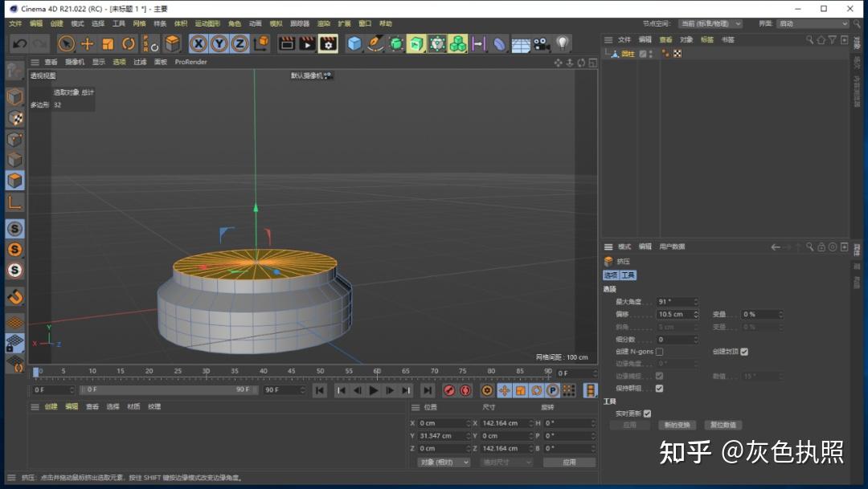The height and width of the screenshot is (489, 868).
Task: Open the 界面 layout dropdown showing 启动
Action: click(813, 24)
